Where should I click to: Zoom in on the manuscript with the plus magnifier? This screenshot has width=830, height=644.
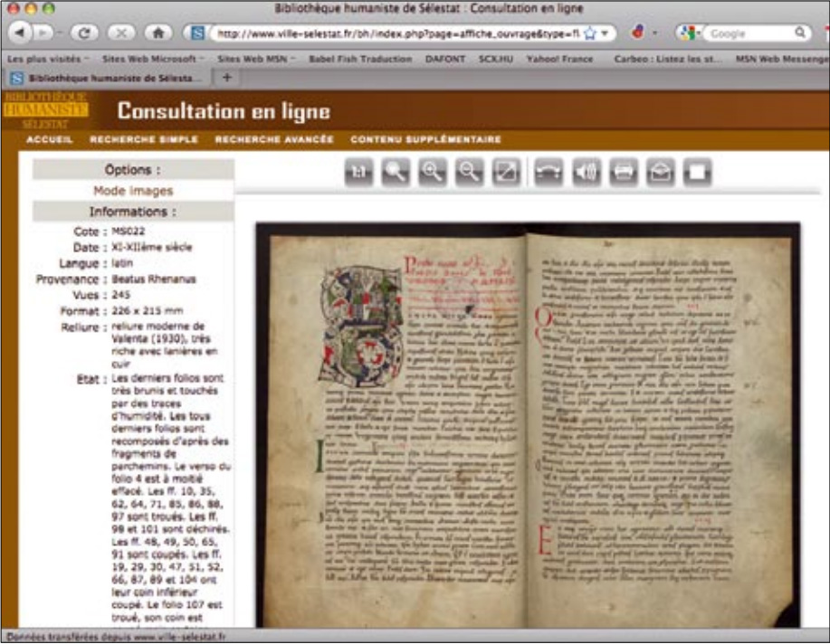pyautogui.click(x=433, y=172)
